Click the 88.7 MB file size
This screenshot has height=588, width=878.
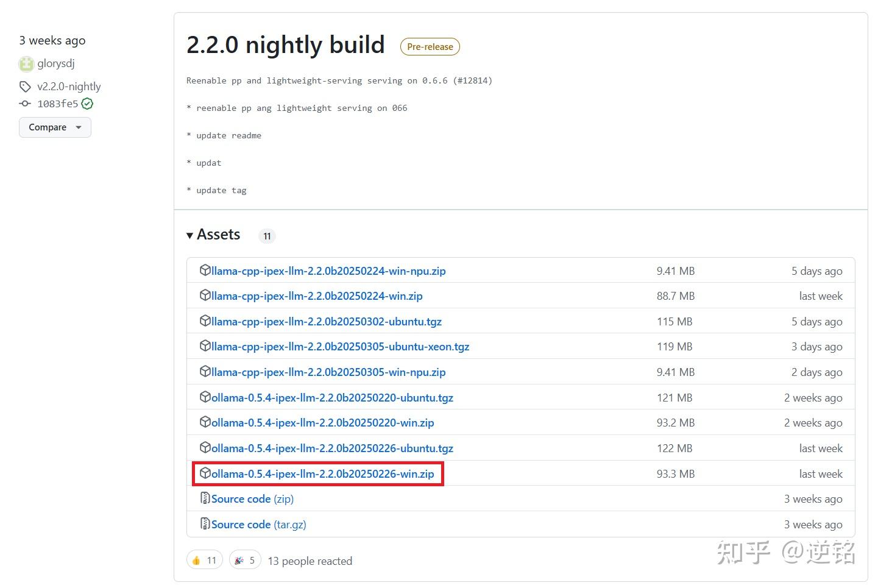click(676, 296)
